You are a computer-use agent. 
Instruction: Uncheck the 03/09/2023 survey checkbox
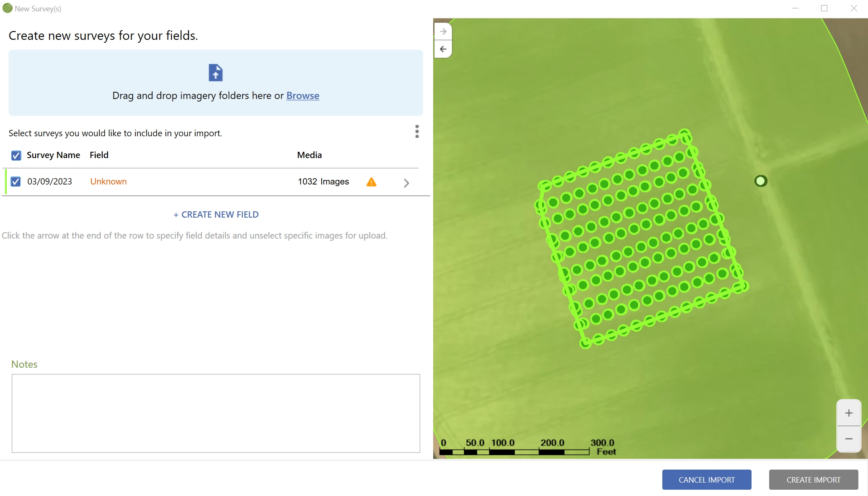[15, 182]
